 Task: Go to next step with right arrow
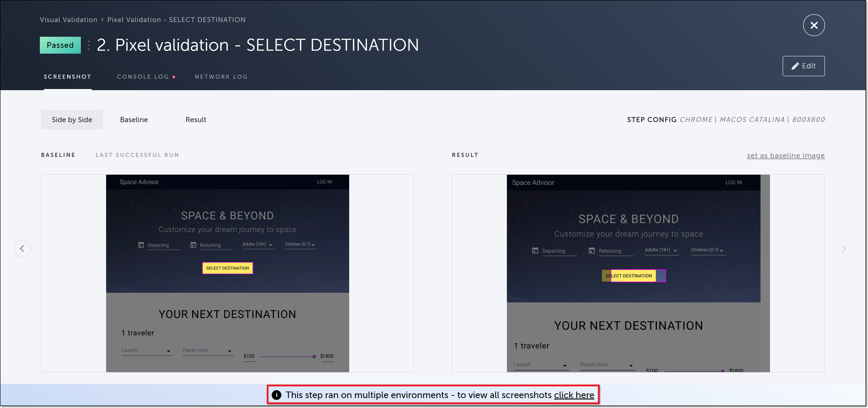[843, 248]
